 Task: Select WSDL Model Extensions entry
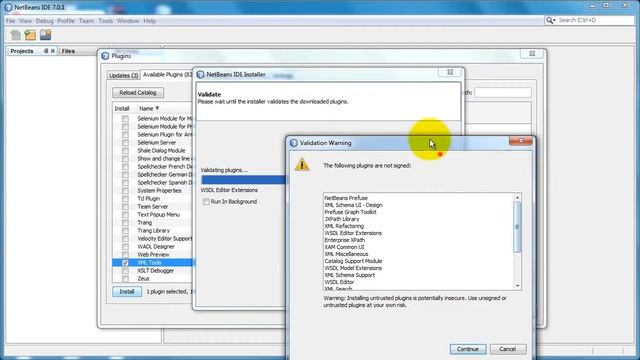(x=353, y=268)
